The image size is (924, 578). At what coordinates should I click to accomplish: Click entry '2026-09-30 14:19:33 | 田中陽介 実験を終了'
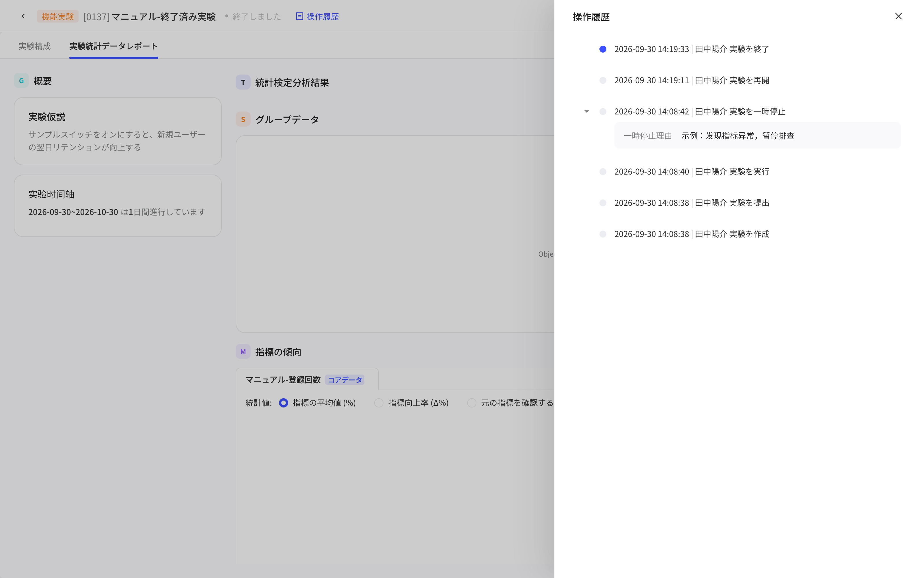692,49
